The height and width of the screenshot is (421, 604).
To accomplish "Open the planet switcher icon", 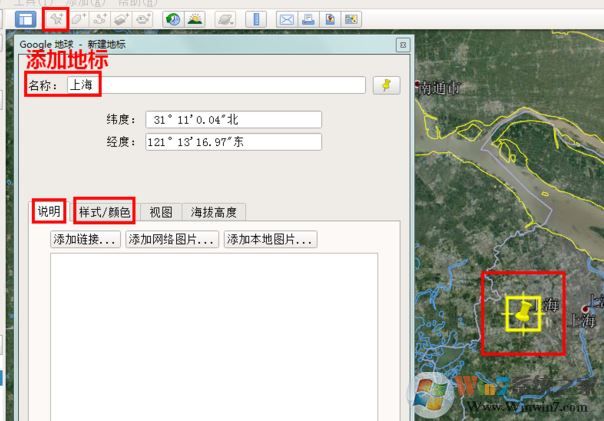I will 225,19.
